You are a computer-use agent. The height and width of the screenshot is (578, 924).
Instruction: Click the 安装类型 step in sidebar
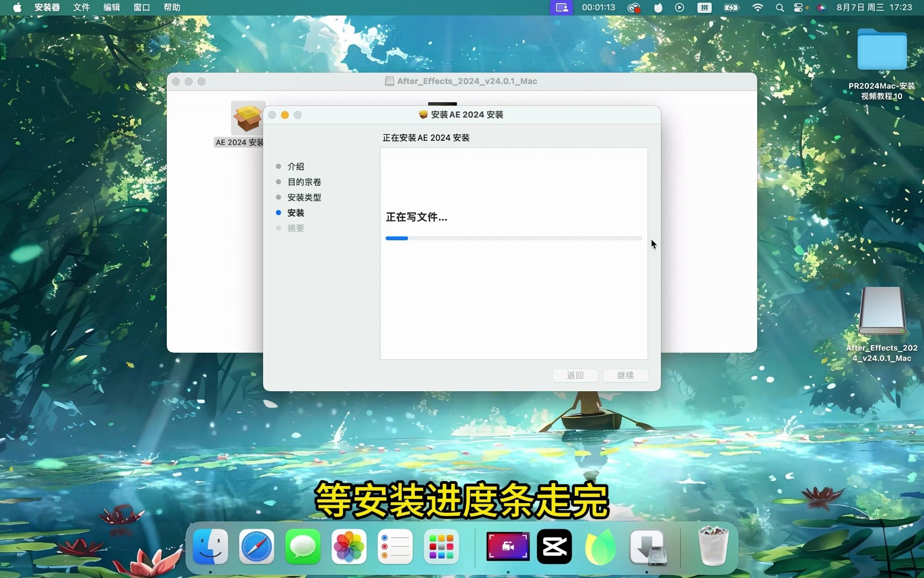[x=304, y=197]
